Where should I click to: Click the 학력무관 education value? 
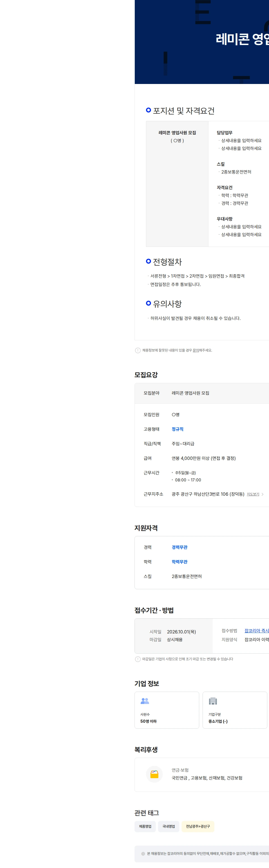[x=180, y=562]
